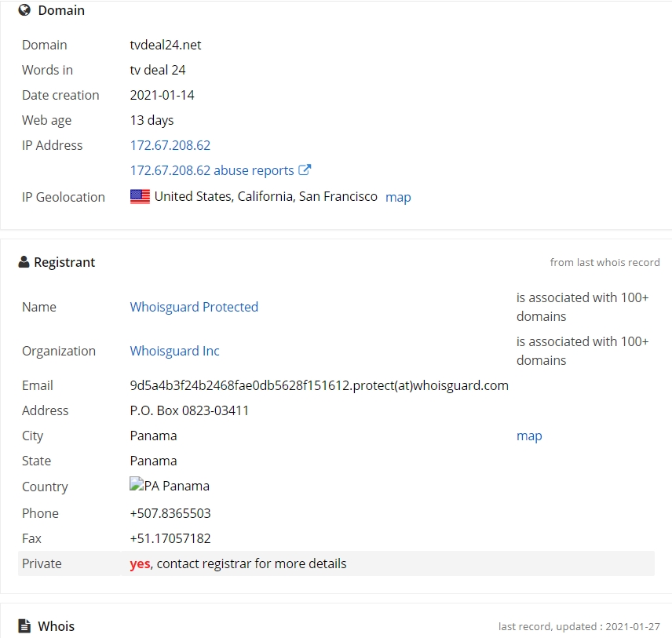Open Whoisguard Protected registrant name link

click(x=194, y=307)
